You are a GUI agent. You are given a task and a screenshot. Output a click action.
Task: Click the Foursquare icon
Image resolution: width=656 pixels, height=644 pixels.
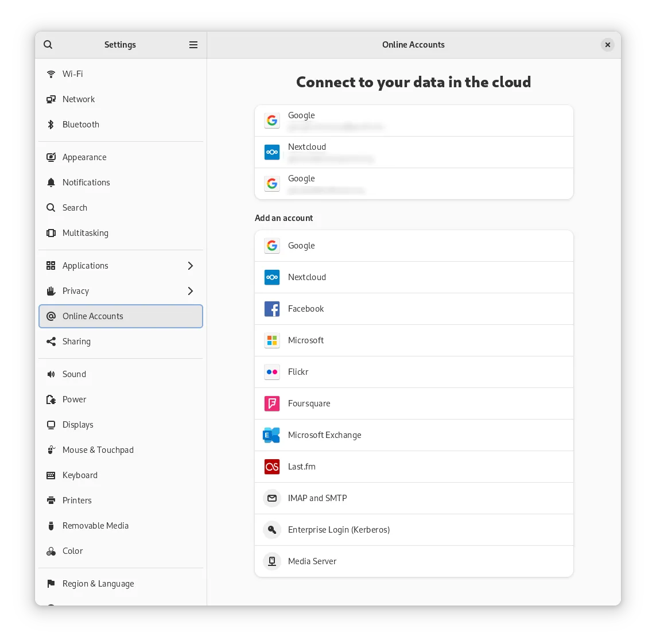(272, 404)
